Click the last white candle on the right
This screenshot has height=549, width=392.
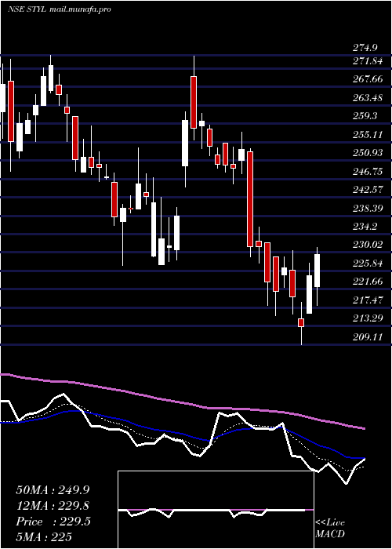point(317,271)
